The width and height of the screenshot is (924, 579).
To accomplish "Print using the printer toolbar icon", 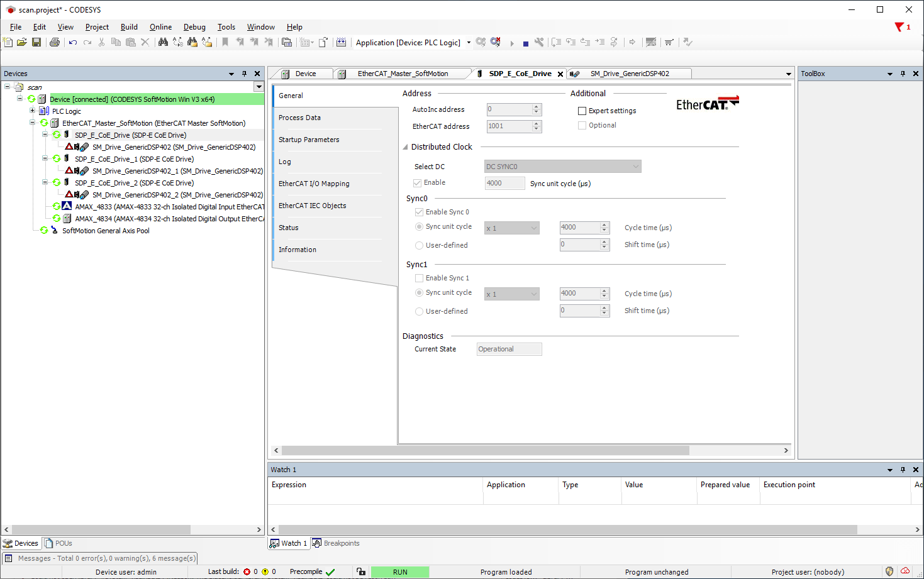I will (x=55, y=42).
